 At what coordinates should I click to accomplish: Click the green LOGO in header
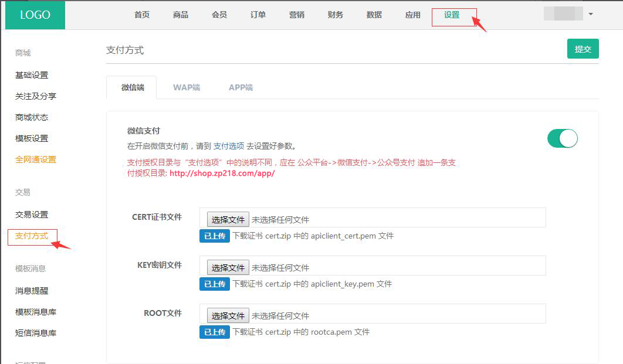click(35, 15)
